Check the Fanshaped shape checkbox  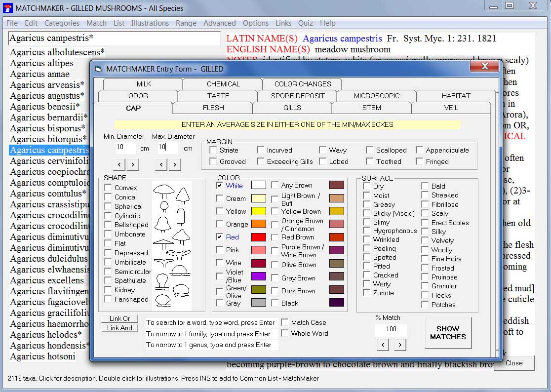pyautogui.click(x=108, y=299)
